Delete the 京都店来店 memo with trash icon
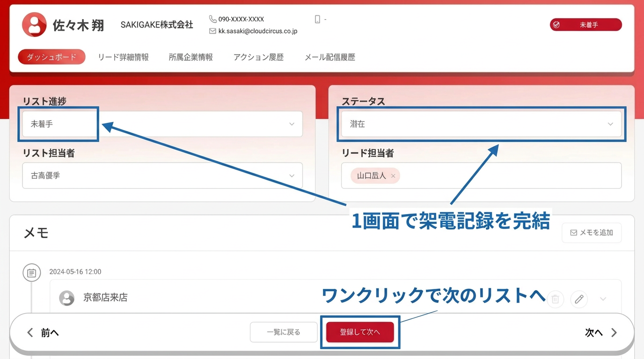 coord(555,299)
